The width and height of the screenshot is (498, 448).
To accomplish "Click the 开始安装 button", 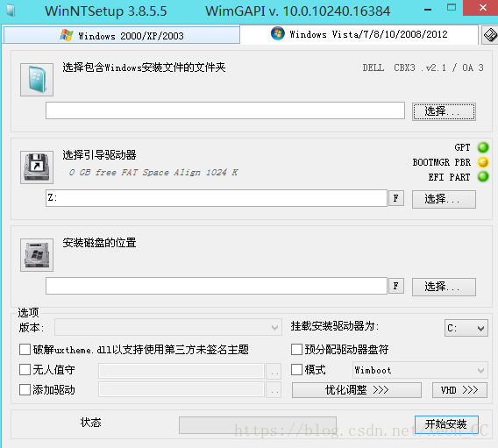I will tap(446, 424).
